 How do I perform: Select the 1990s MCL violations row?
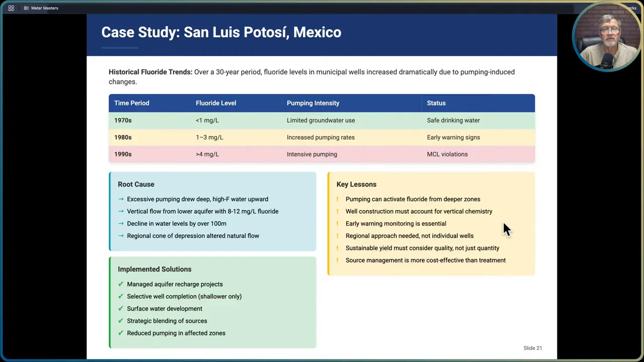(321, 154)
